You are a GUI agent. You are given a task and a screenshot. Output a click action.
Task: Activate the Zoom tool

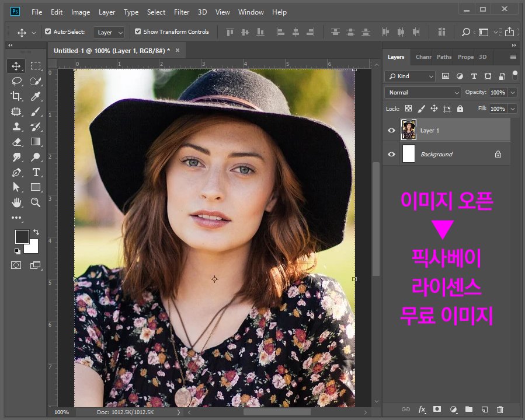(36, 202)
